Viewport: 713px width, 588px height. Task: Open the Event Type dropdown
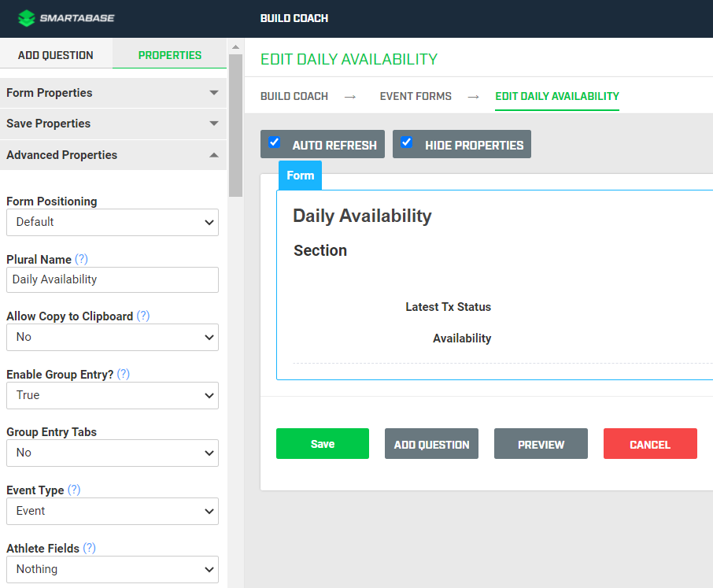113,511
